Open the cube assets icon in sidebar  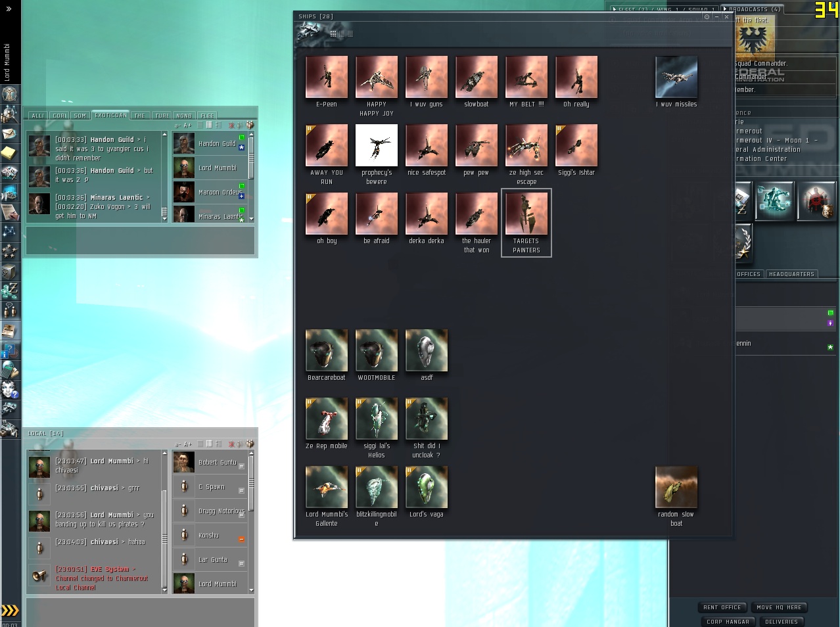pos(10,271)
